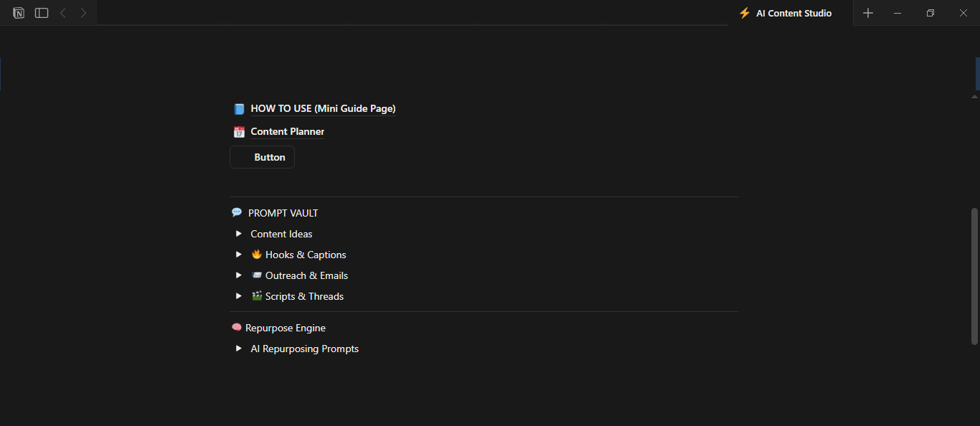Click the blue book icon beside HOW TO USE

[239, 108]
